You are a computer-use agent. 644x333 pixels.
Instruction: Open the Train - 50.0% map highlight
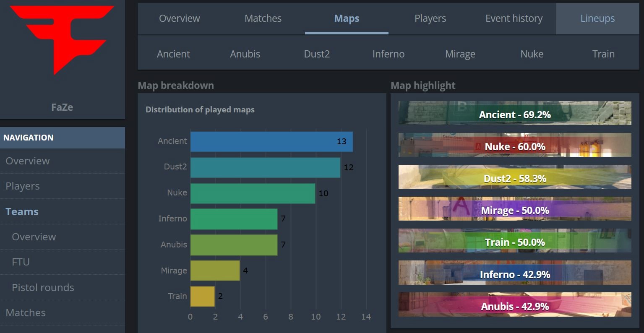515,241
